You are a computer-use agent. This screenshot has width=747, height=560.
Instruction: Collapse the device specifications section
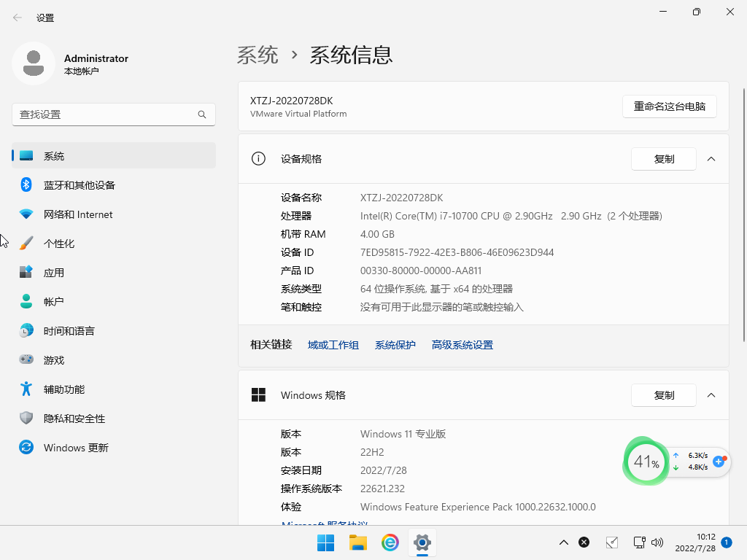pos(711,159)
